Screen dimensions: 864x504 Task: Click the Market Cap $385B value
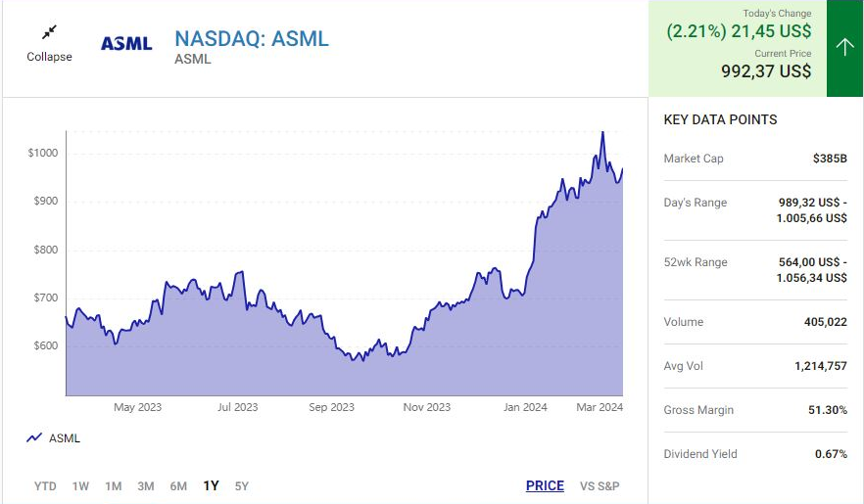830,159
